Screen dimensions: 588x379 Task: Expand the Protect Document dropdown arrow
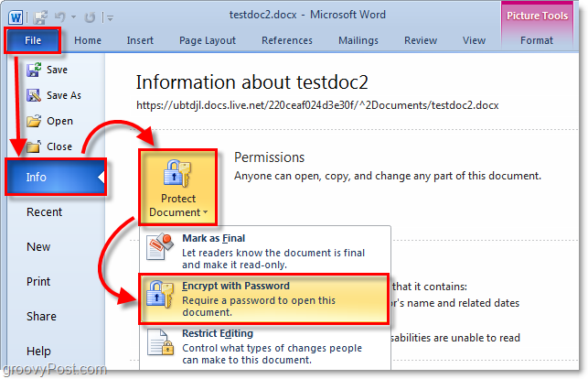(206, 212)
